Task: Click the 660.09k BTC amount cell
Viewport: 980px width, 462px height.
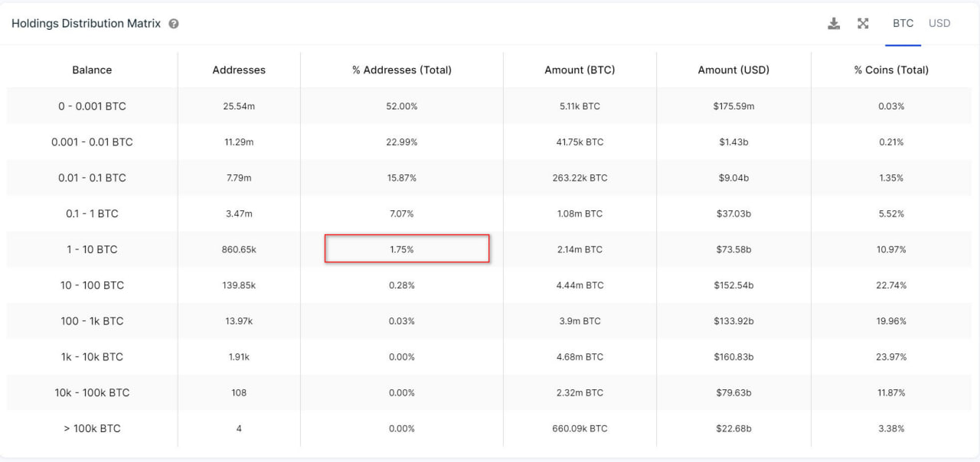Action: tap(580, 428)
